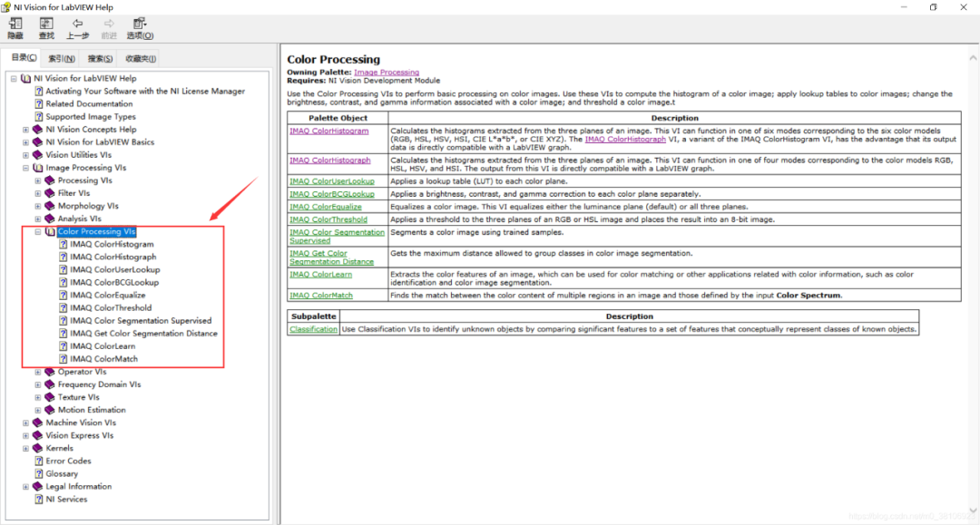The height and width of the screenshot is (525, 980).
Task: Expand the Motion Estimation node
Action: tap(38, 410)
